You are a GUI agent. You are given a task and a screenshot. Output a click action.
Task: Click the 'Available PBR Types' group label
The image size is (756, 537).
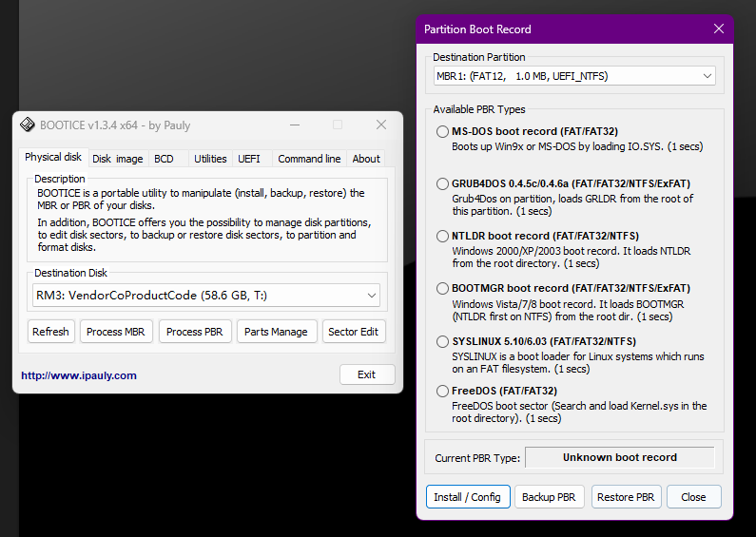(478, 109)
